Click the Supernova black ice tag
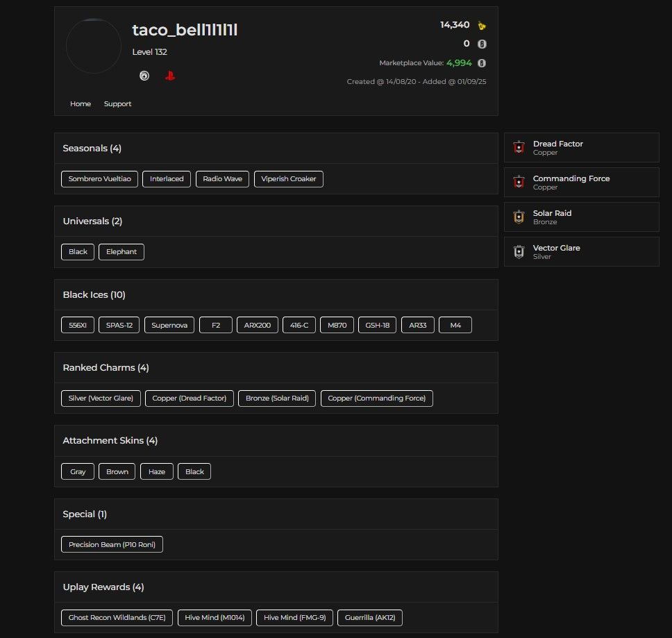Viewport: 672px width, 638px height. tap(169, 325)
